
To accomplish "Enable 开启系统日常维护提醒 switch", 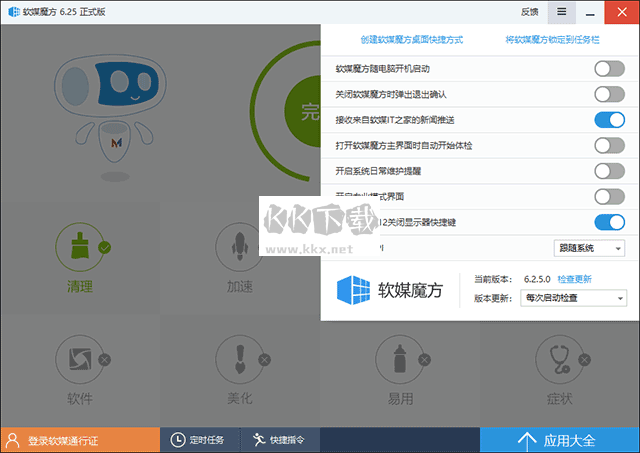I will click(x=609, y=171).
